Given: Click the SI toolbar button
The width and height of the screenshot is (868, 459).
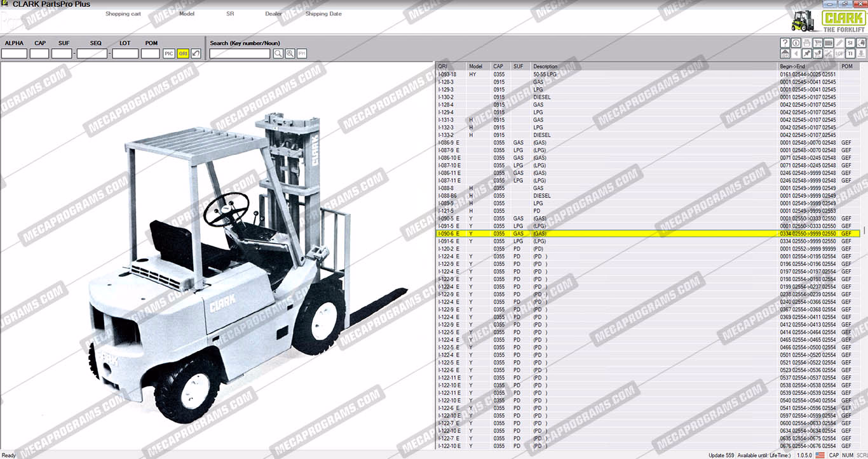Looking at the screenshot, I should point(850,43).
